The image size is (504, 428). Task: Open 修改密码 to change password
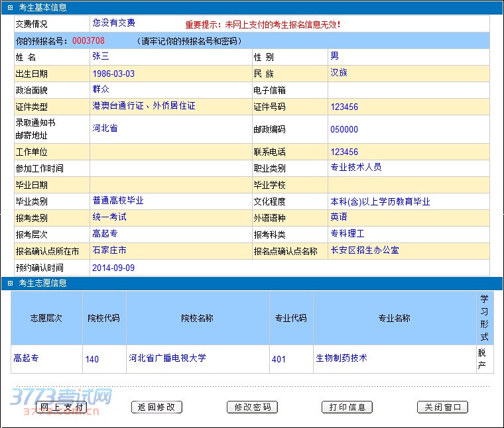(252, 407)
